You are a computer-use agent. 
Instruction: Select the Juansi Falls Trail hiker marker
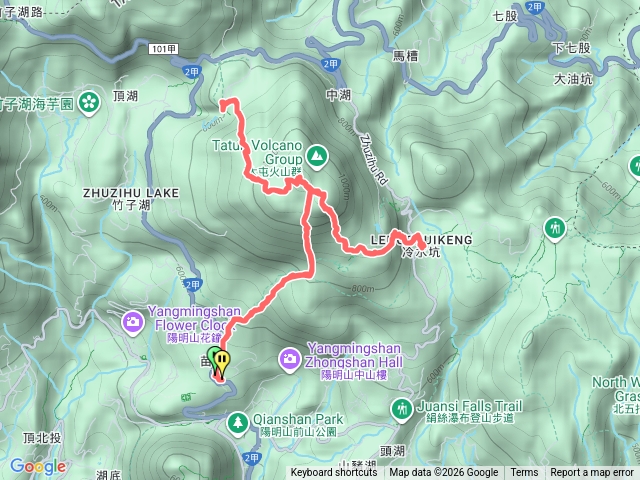402,409
